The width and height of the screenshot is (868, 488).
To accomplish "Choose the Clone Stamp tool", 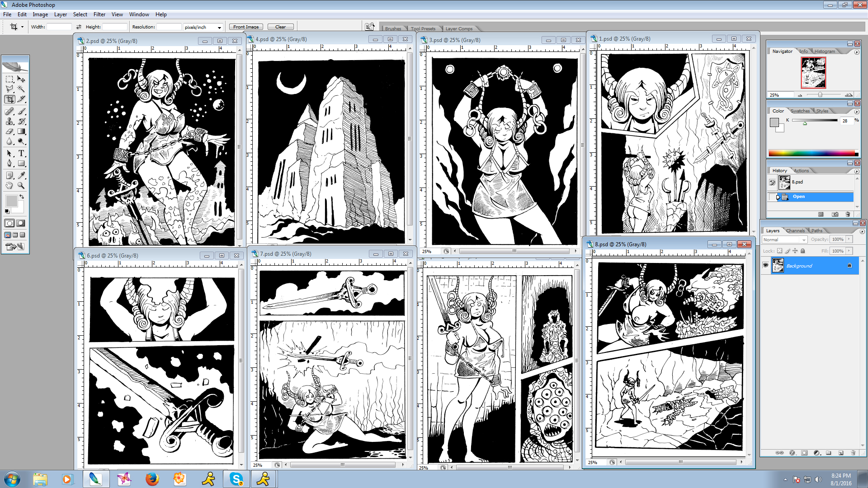I will click(x=9, y=121).
